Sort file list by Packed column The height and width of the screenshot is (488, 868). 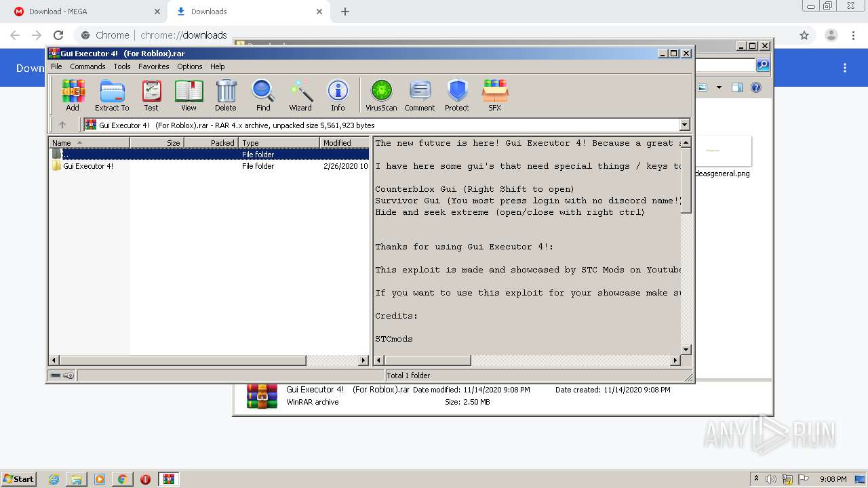coord(211,142)
